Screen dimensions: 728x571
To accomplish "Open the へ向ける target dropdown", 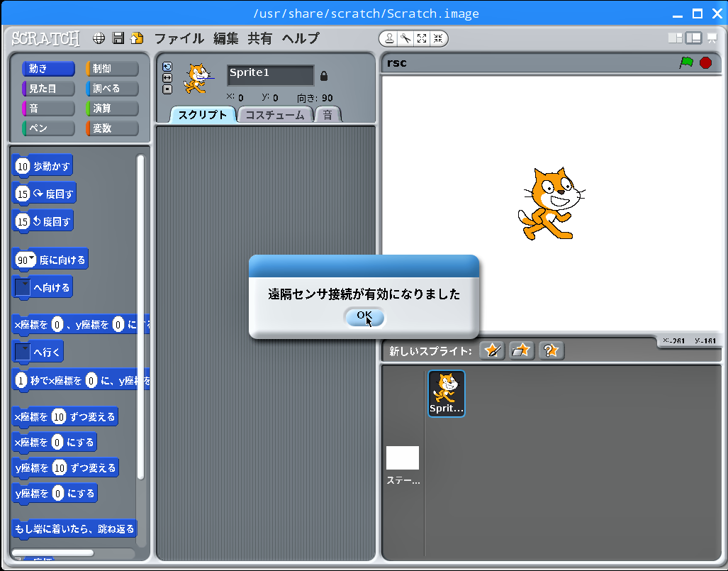I will pos(23,287).
